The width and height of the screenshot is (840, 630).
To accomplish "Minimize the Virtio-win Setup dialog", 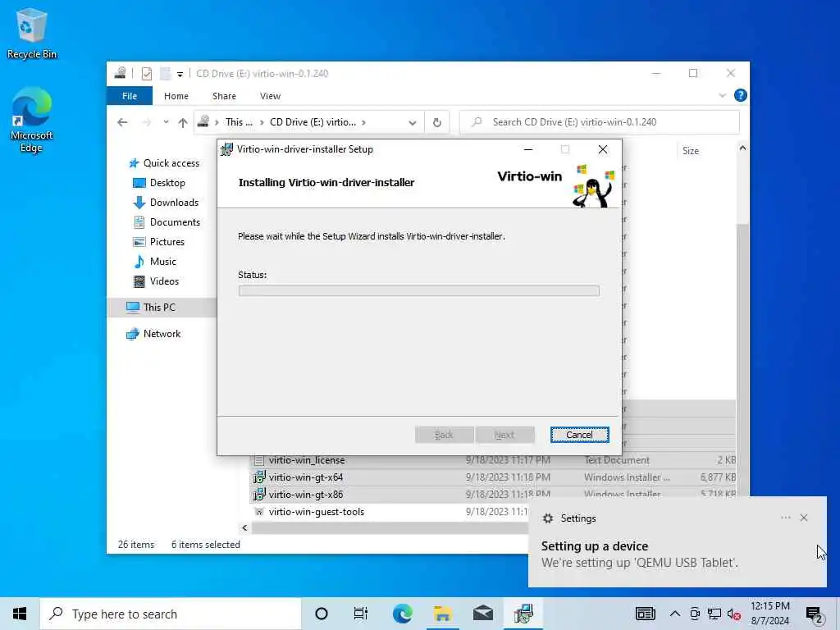I will pyautogui.click(x=528, y=149).
